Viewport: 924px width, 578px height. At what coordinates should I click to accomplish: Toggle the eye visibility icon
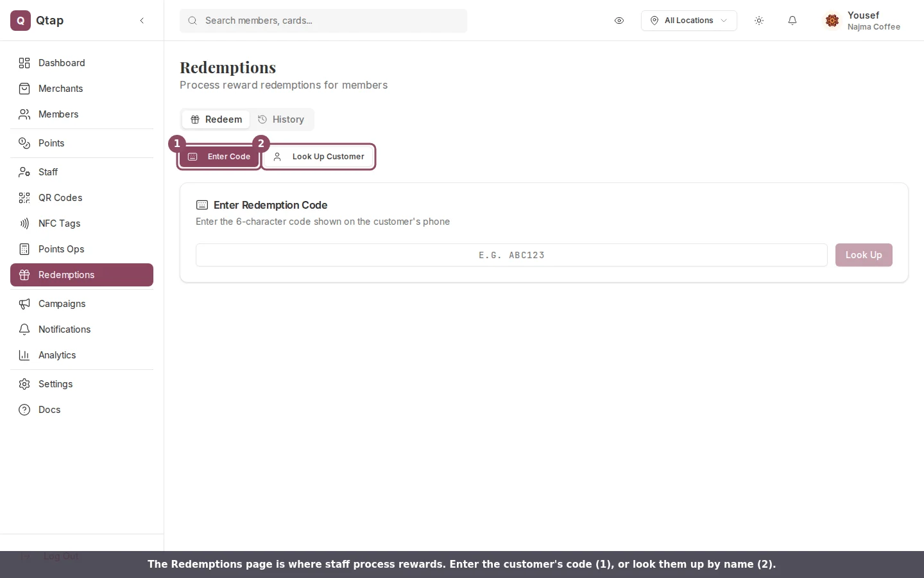point(619,21)
